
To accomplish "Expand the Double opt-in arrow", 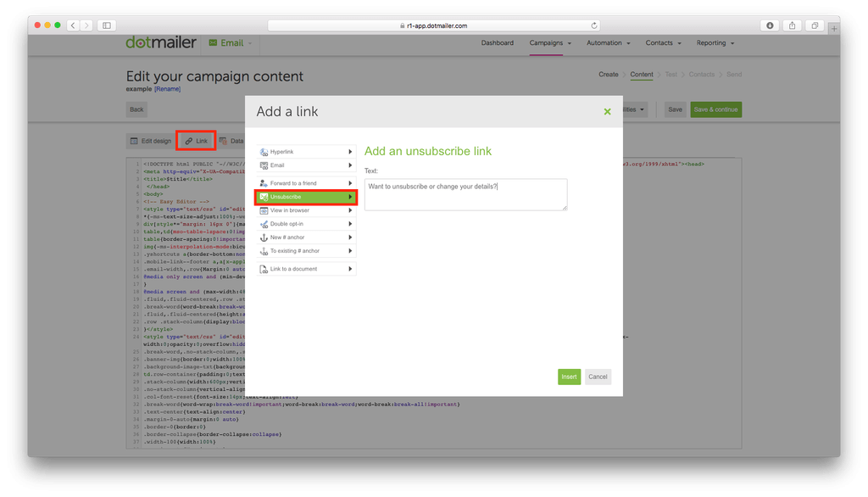I will (x=350, y=224).
